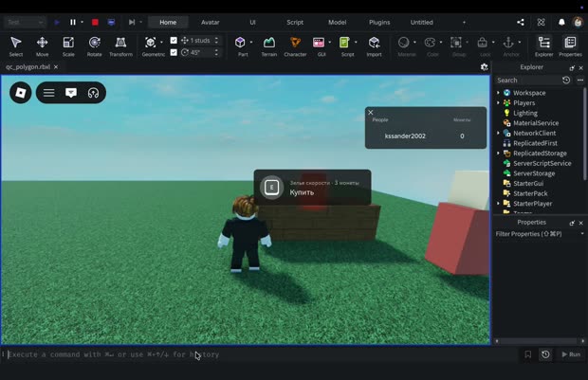Click the Run command button
Image resolution: width=588 pixels, height=380 pixels.
[571, 354]
